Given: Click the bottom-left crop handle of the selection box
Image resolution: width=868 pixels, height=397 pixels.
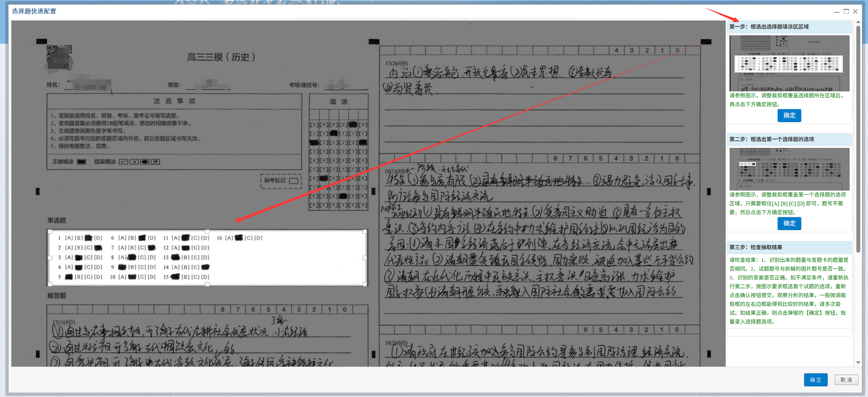Looking at the screenshot, I should tap(50, 284).
